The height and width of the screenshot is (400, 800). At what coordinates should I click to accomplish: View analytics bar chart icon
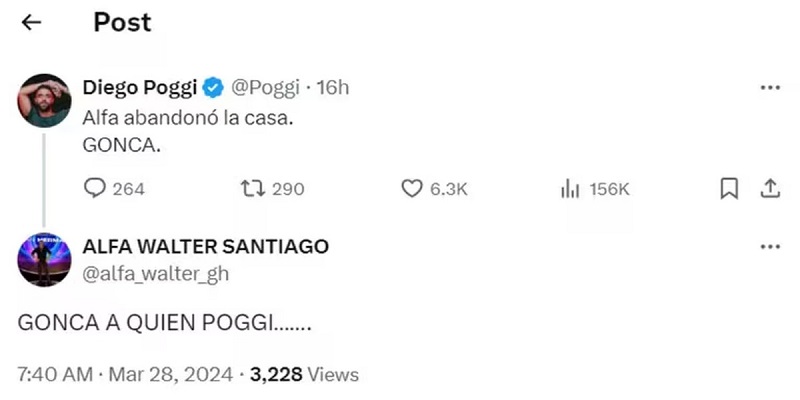571,188
